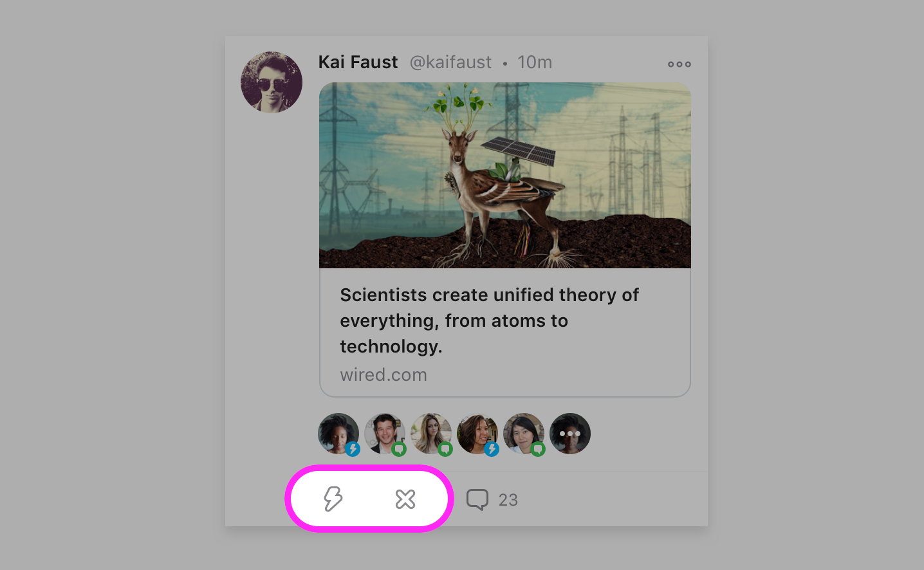Click the Scientists create unified theory headline
Image resolution: width=924 pixels, height=570 pixels.
pyautogui.click(x=489, y=320)
